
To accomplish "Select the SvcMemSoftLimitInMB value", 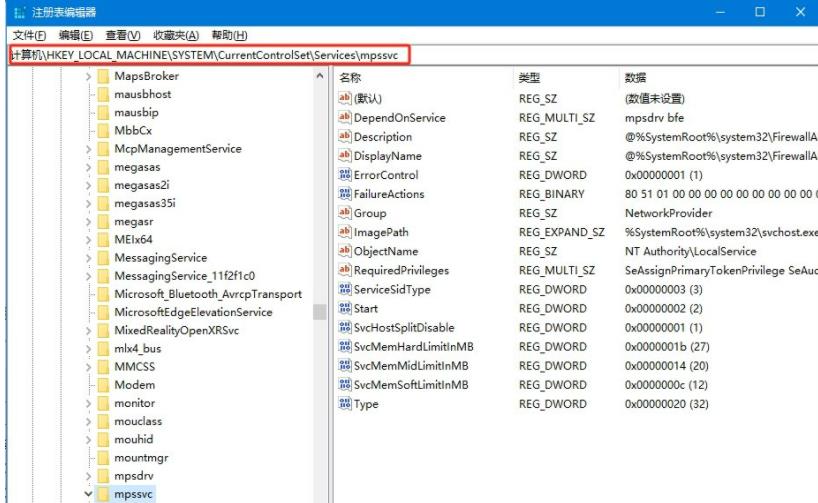I will [411, 385].
